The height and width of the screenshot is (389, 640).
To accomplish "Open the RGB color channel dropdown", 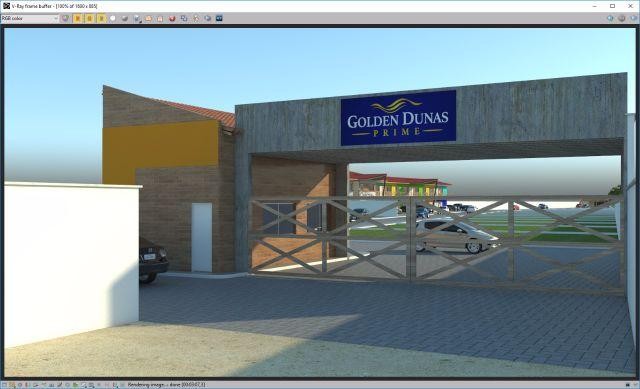I will [30, 18].
